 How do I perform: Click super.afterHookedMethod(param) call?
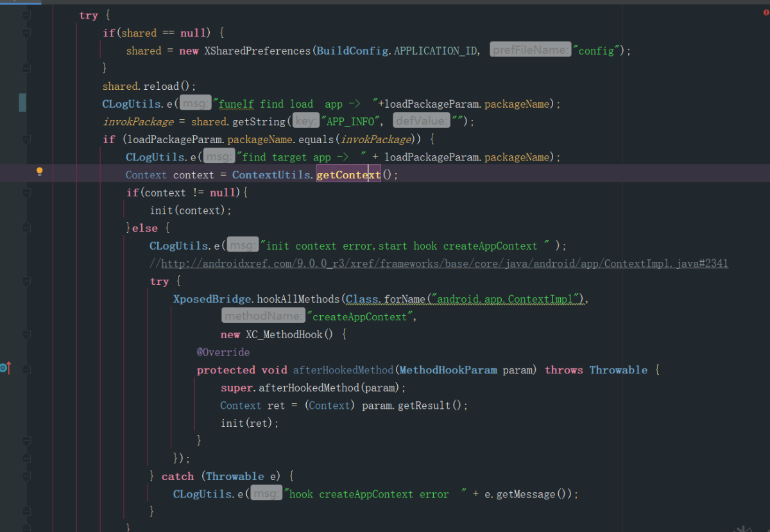point(313,388)
